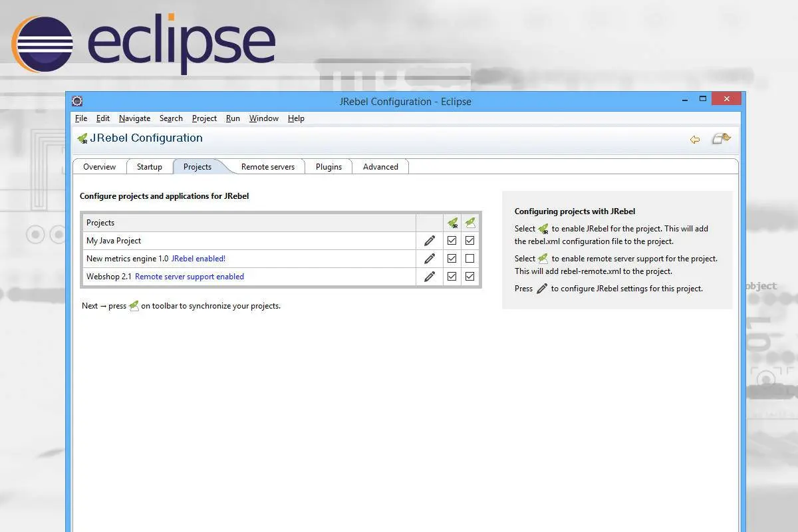Open the Run menu
The width and height of the screenshot is (798, 532).
pos(233,118)
